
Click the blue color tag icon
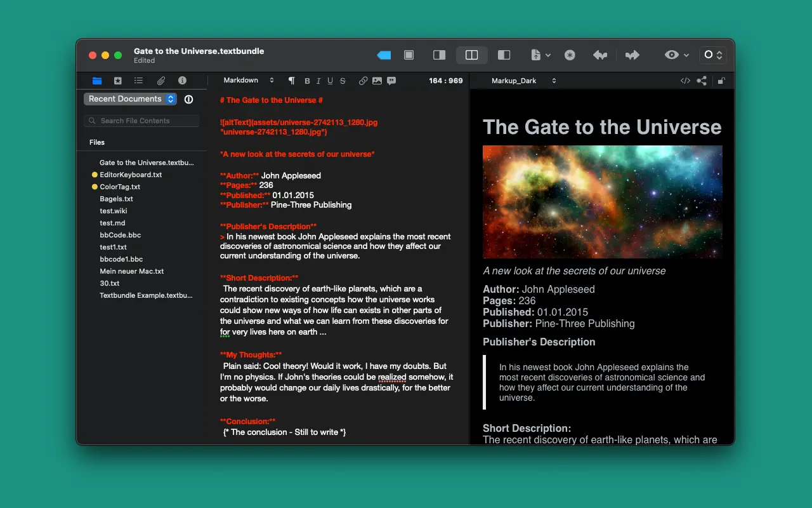384,55
